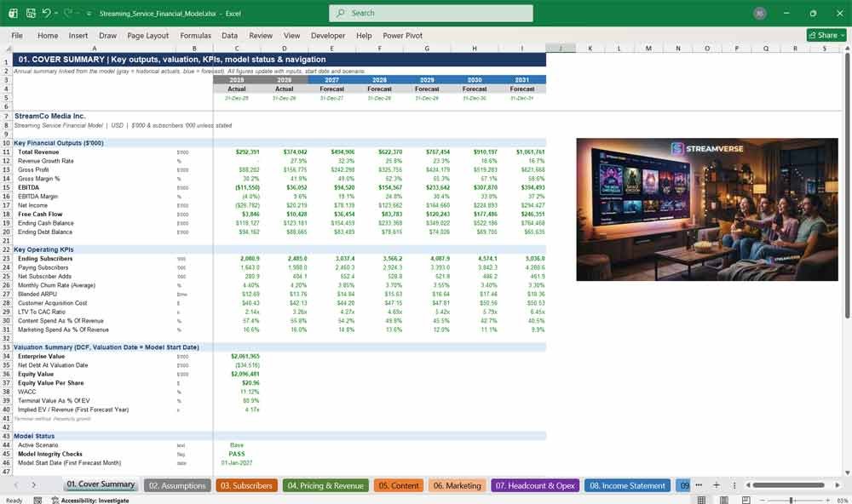This screenshot has width=852, height=504.
Task: Select the 08. Income Statement sheet tab
Action: [628, 485]
